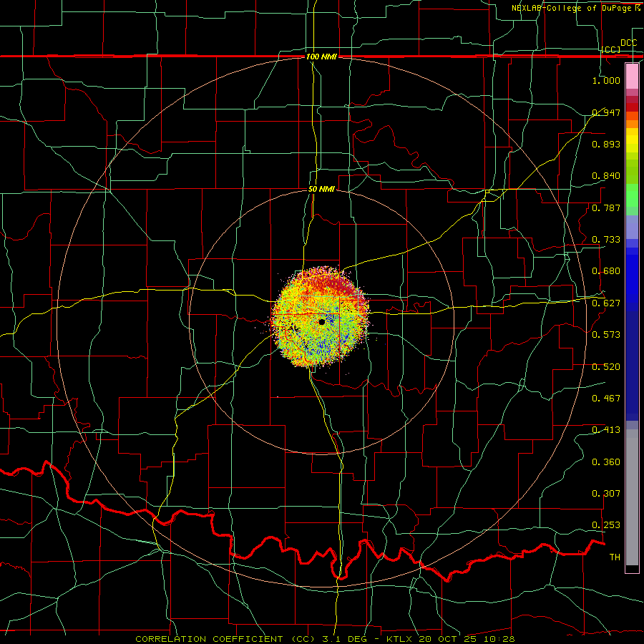Click the Correlation Coefficient KTLX caption text
The width and height of the screenshot is (644, 644).
[x=325, y=639]
